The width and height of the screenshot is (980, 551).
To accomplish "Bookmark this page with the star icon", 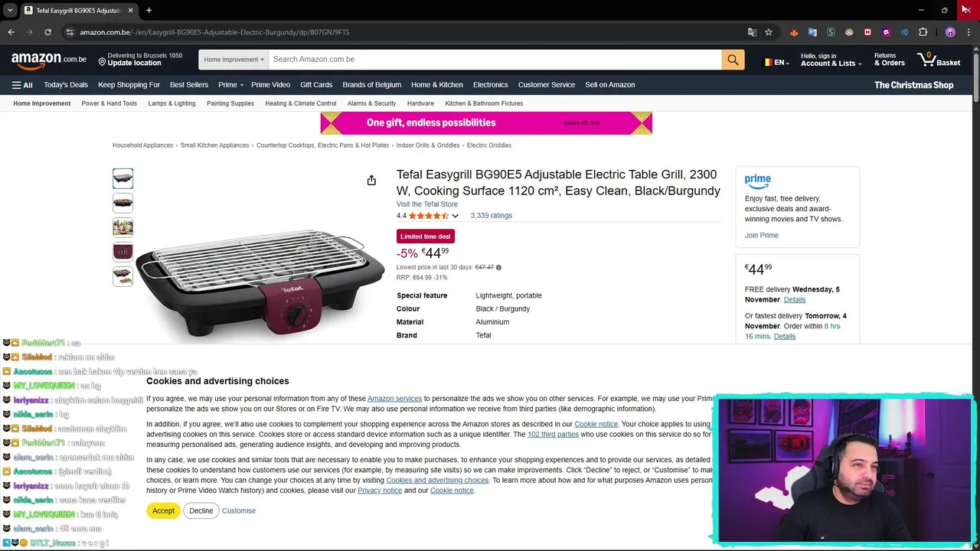I will [769, 32].
